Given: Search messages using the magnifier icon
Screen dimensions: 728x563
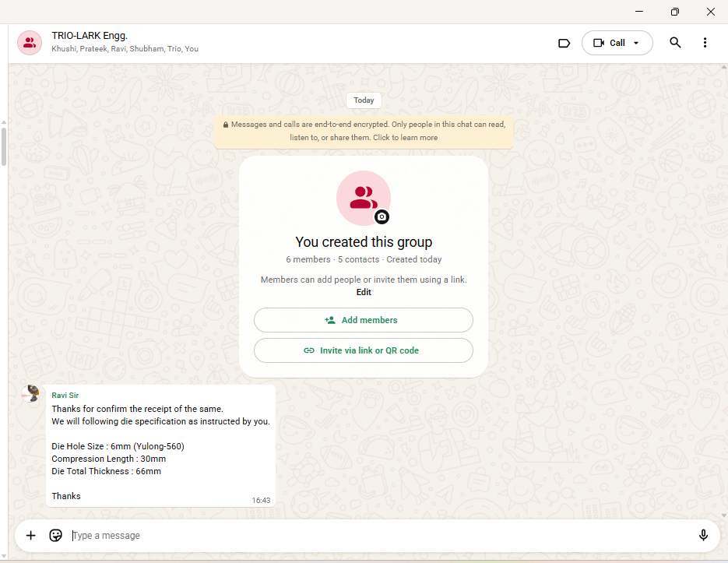Looking at the screenshot, I should click(675, 43).
